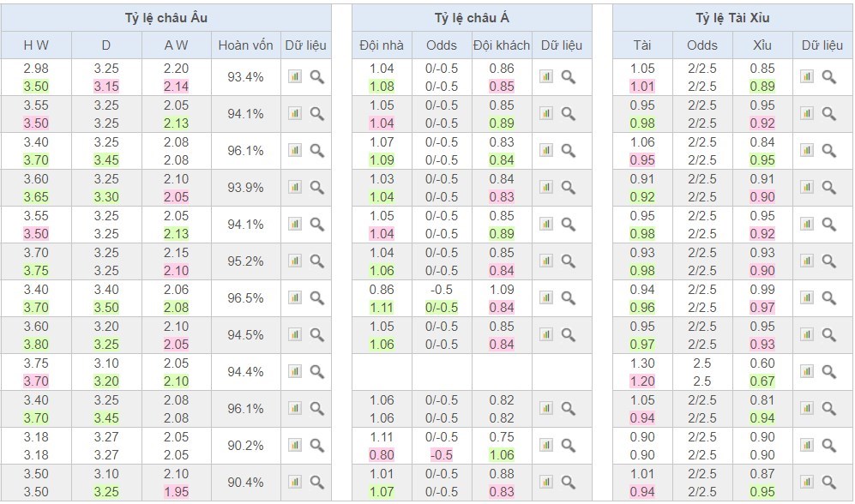
Task: Open chart icon in Asian row with -0.5 odds
Action: click(546, 297)
